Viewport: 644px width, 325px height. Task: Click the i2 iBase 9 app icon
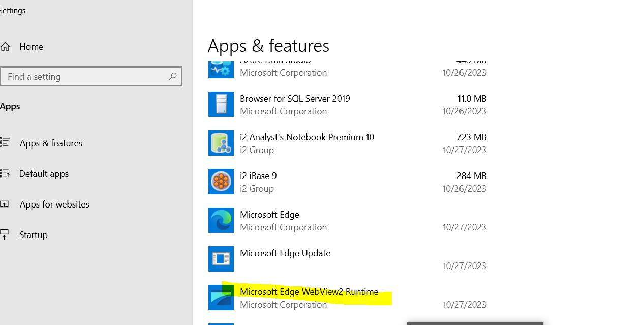click(221, 182)
